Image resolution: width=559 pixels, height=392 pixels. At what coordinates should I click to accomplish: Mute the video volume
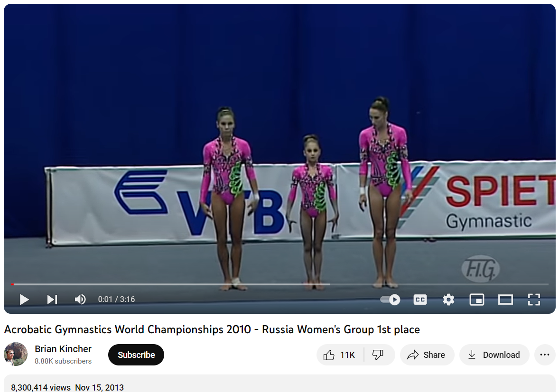coord(80,300)
